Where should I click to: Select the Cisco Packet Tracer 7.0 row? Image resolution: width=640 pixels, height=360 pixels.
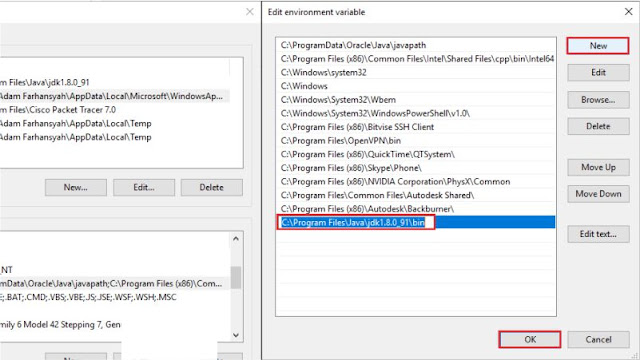pyautogui.click(x=114, y=110)
